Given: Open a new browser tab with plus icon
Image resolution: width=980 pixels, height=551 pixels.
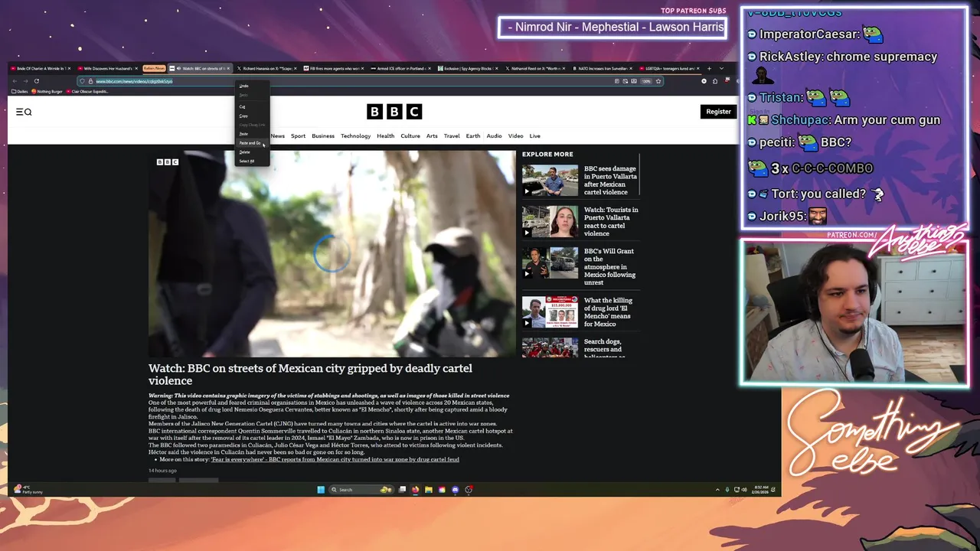Looking at the screenshot, I should pyautogui.click(x=709, y=68).
